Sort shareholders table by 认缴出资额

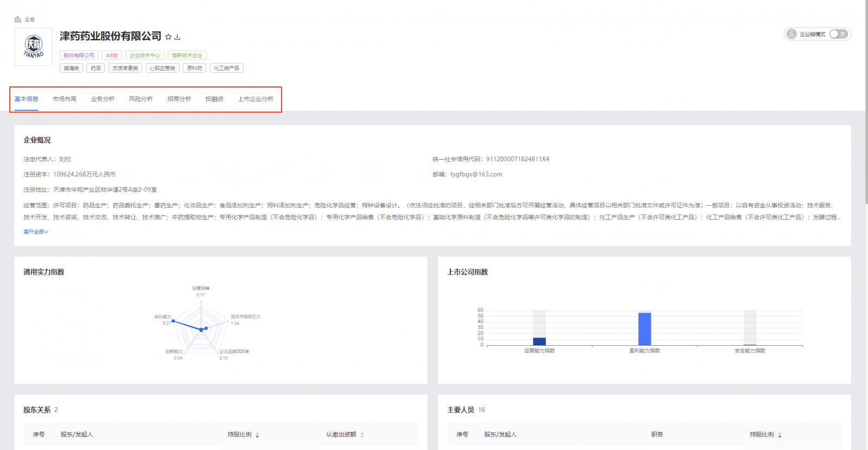click(362, 435)
